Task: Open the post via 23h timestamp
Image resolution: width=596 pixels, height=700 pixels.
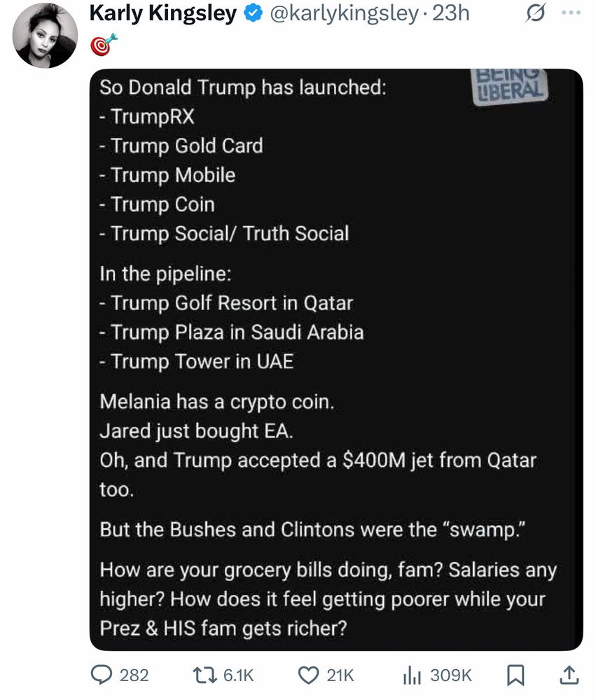Action: pyautogui.click(x=451, y=13)
